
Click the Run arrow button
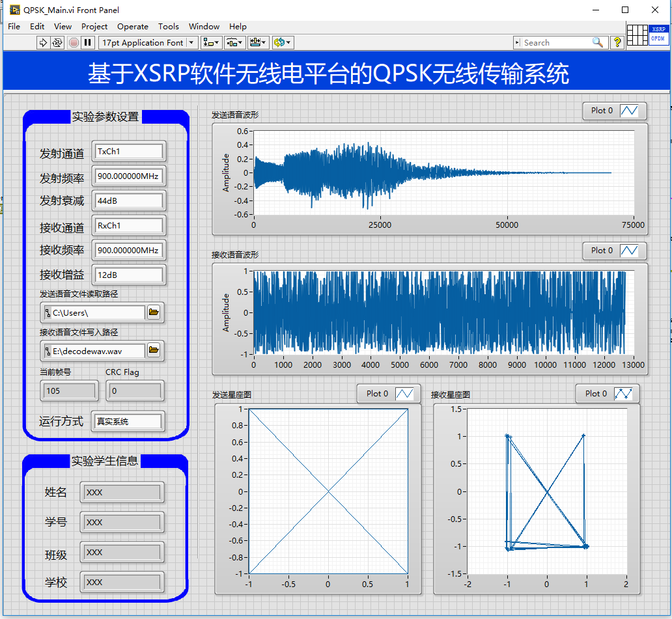coord(43,42)
